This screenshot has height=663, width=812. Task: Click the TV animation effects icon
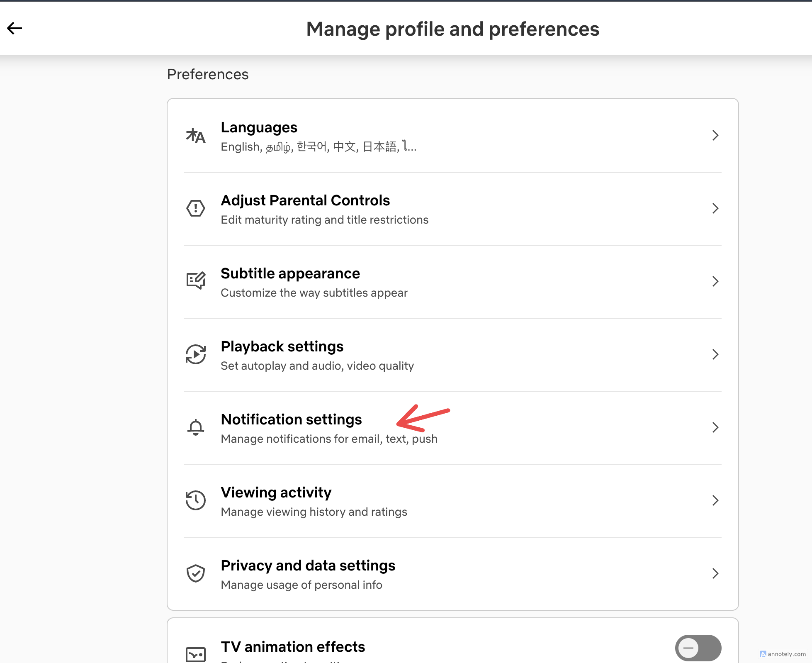click(x=195, y=654)
